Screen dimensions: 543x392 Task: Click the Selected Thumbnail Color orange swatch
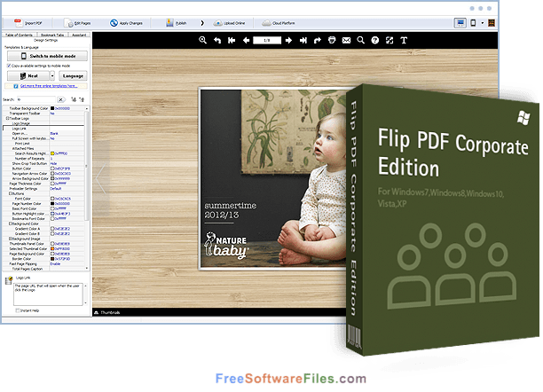pos(52,248)
